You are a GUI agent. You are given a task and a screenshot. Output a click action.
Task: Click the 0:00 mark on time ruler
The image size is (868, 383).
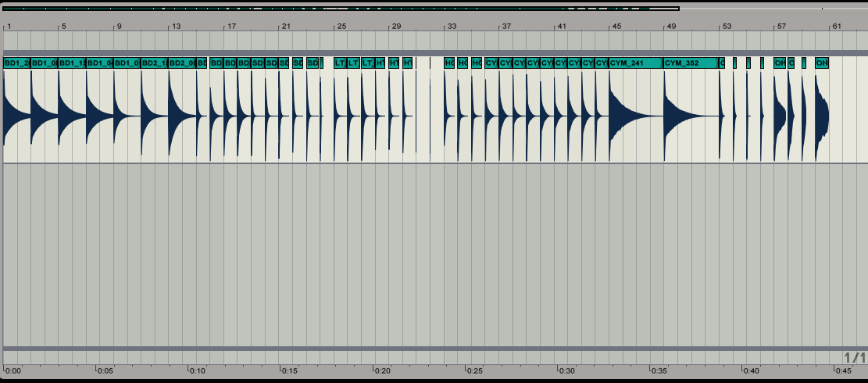(13, 370)
